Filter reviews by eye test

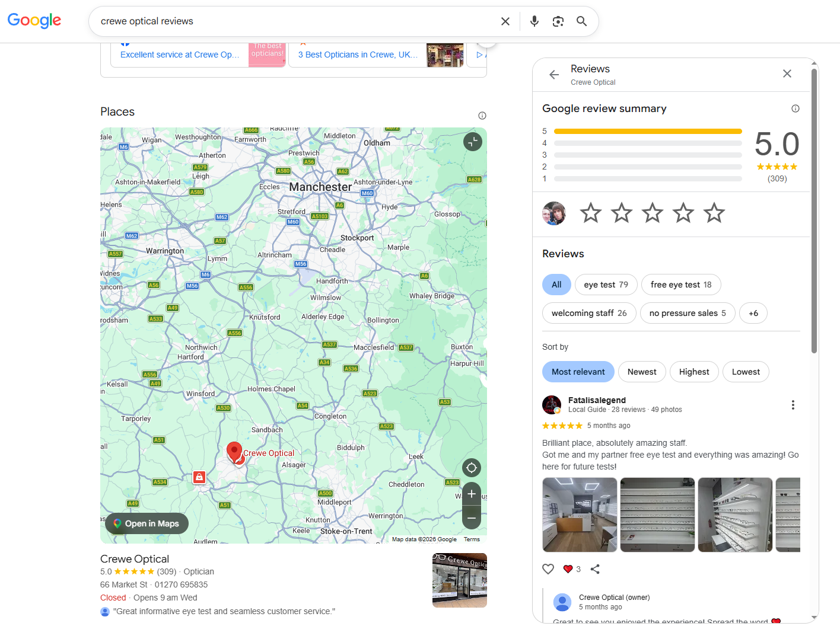606,285
